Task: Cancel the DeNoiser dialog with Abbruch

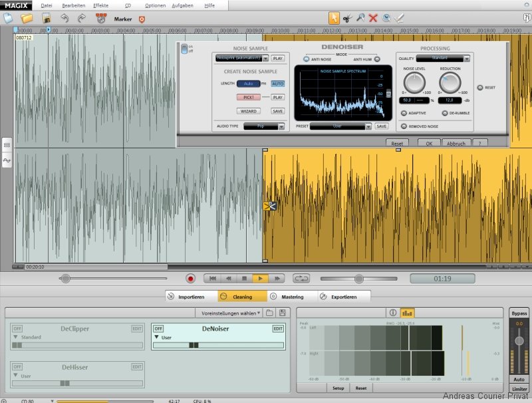Action: click(x=456, y=143)
